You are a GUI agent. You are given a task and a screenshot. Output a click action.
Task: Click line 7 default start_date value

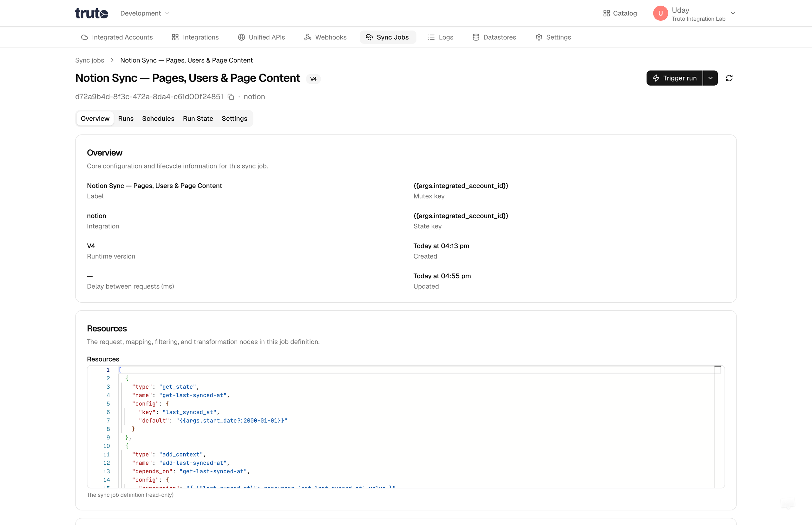tap(232, 420)
